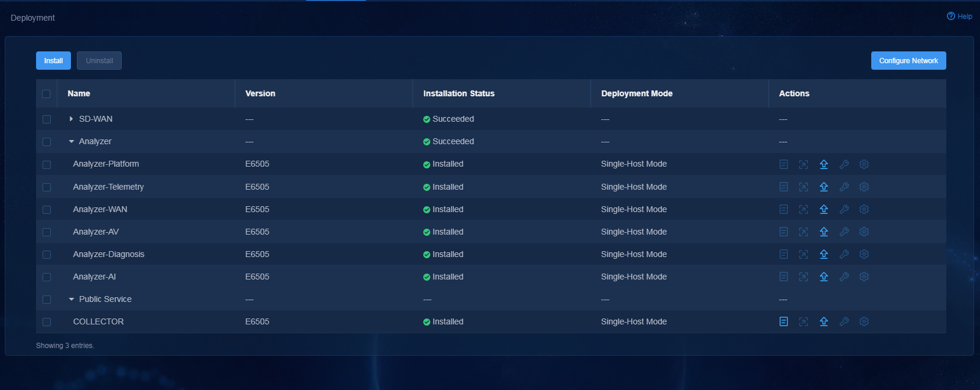Click the upgrade arrow icon for Analyzer-Telemetry
The width and height of the screenshot is (980, 390).
point(824,187)
